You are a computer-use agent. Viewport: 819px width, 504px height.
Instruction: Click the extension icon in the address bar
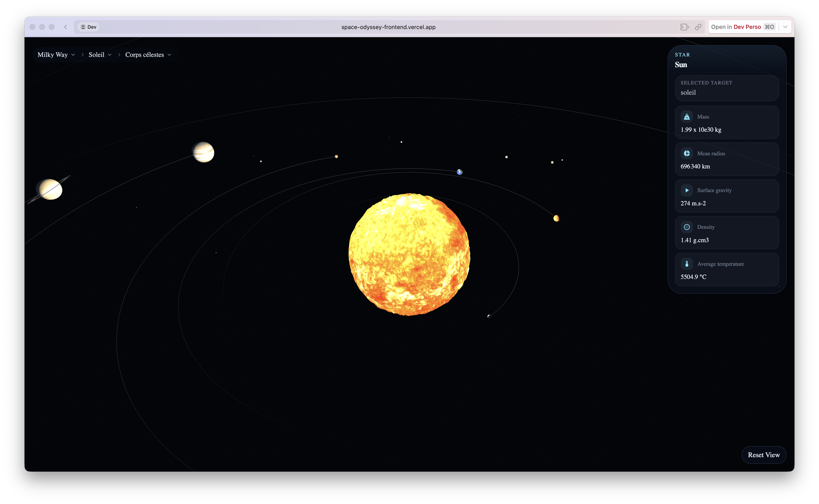tap(684, 27)
